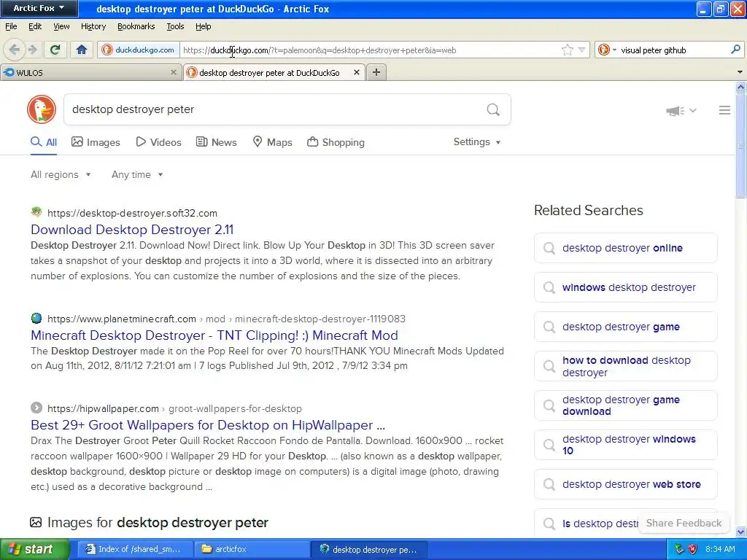Screen dimensions: 747x560
Task: Click the planetminecraft.com result URL
Action: pos(226,319)
